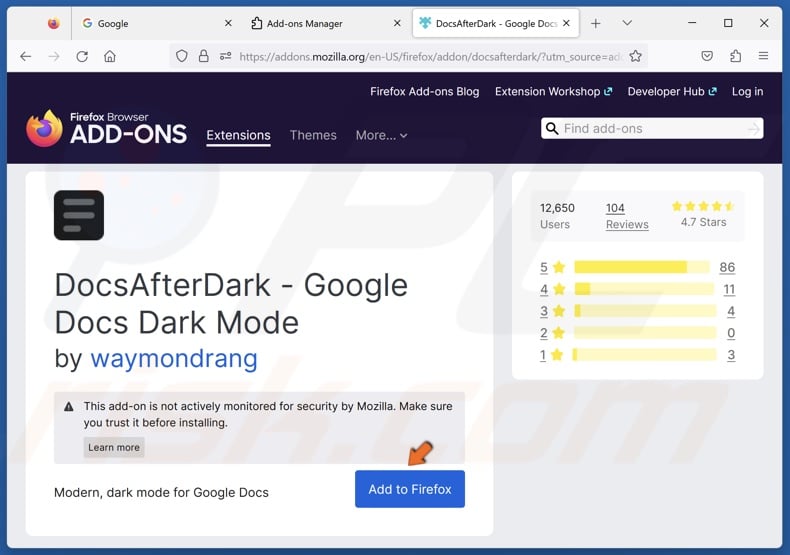Click the add-on summary 'Modern, dark mode for Google Docs'
The image size is (790, 555).
point(161,493)
